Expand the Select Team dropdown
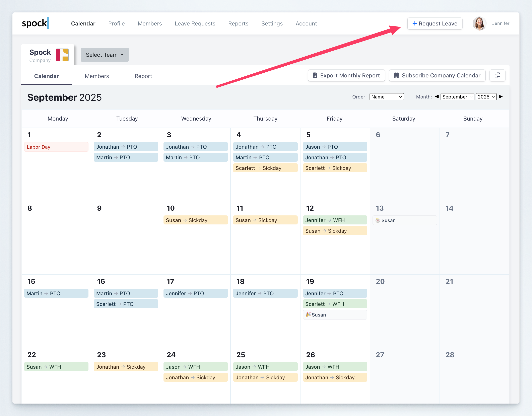 click(x=105, y=55)
